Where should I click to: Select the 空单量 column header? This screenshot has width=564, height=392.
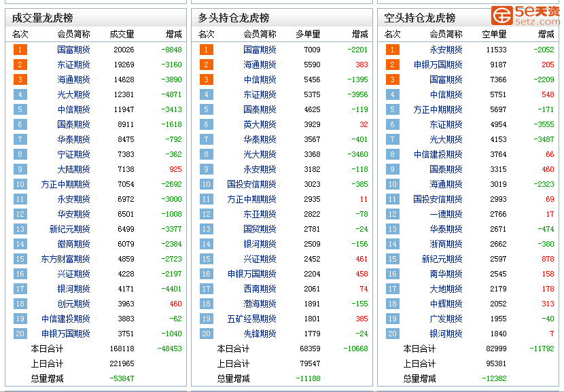[494, 34]
